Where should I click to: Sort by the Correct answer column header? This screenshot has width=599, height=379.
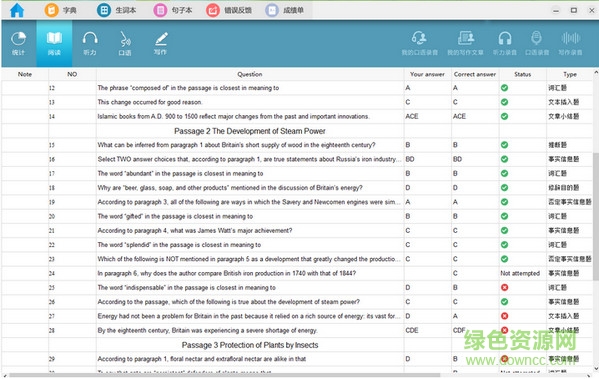click(x=475, y=74)
